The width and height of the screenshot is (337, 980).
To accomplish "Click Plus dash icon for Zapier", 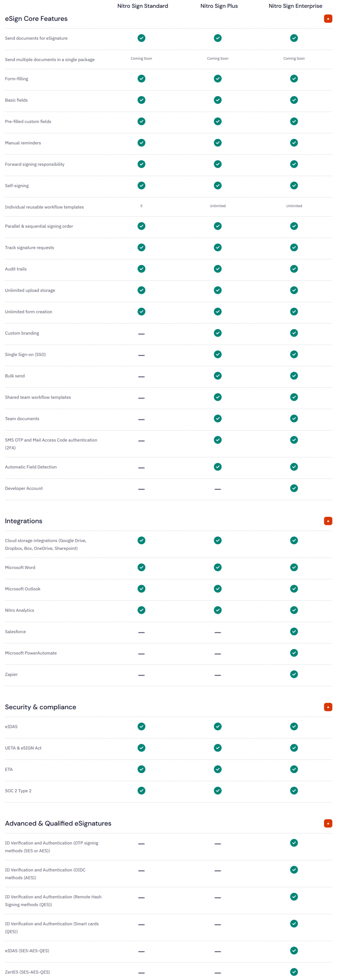I will click(218, 675).
